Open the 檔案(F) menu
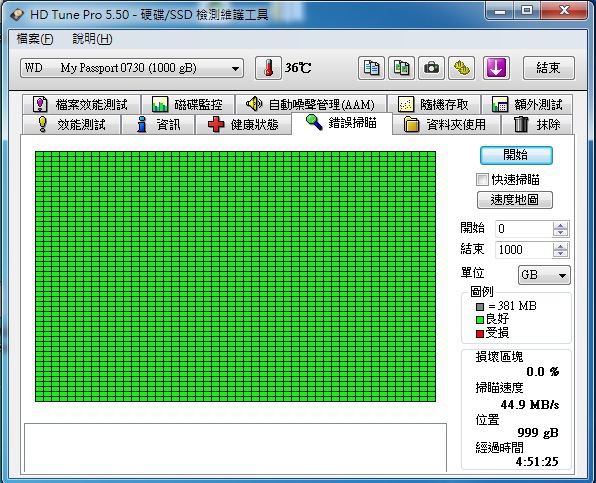Viewport: 596px width, 483px height. 35,39
